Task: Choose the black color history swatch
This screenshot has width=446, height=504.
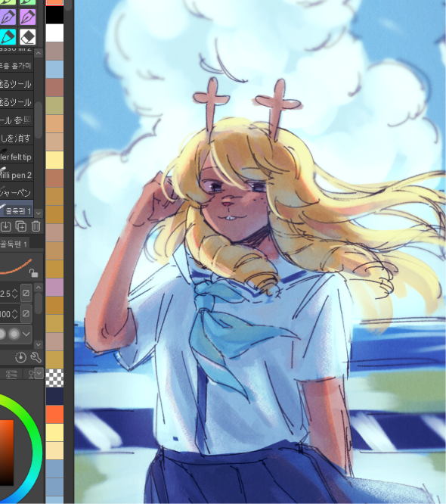Action: tap(54, 15)
